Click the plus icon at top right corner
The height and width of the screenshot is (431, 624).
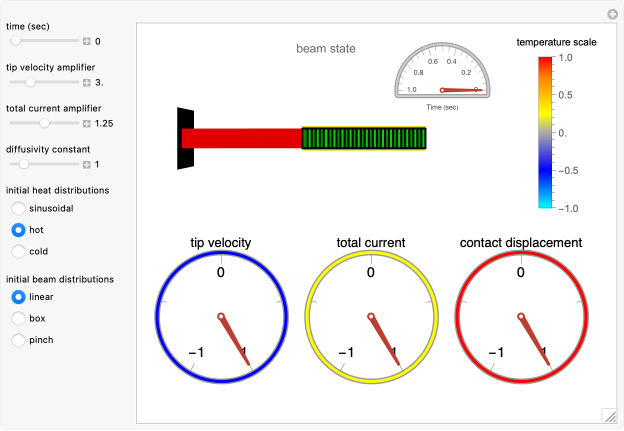pos(612,14)
